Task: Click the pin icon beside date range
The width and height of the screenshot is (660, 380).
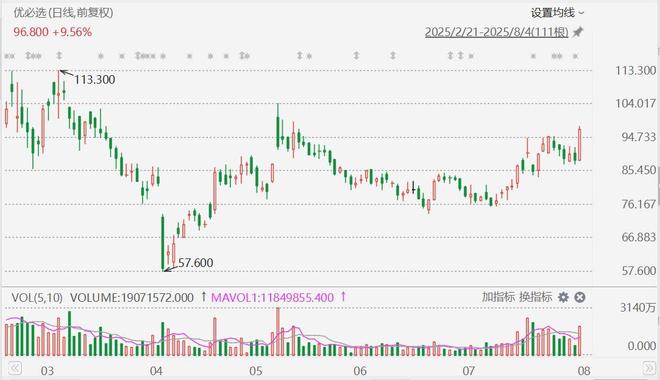Action: pos(578,32)
